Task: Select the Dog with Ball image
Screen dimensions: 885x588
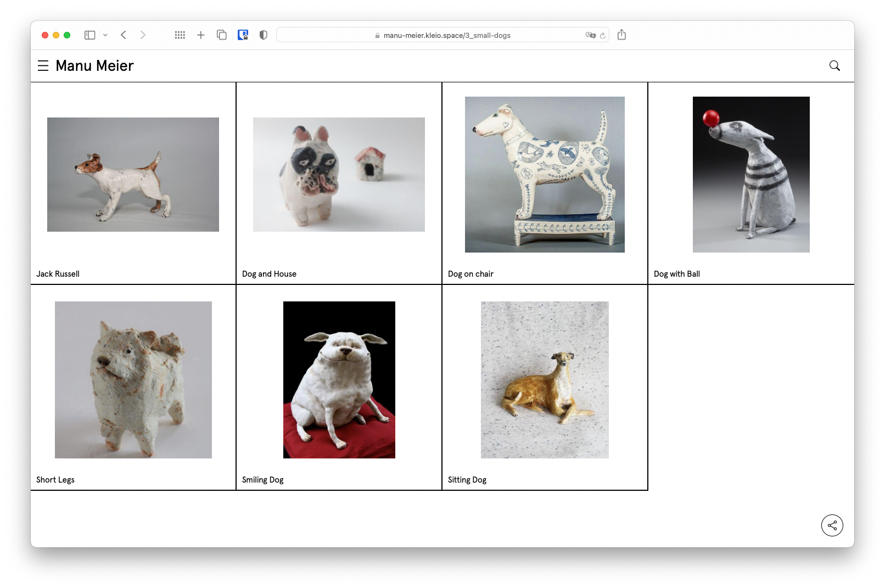Action: click(x=750, y=175)
